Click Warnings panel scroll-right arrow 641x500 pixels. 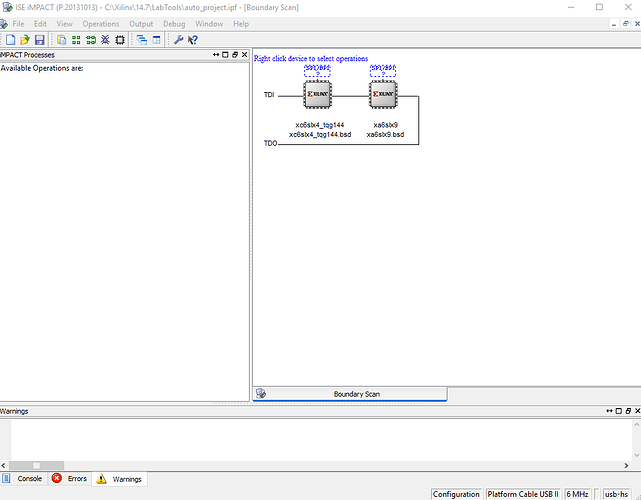626,465
